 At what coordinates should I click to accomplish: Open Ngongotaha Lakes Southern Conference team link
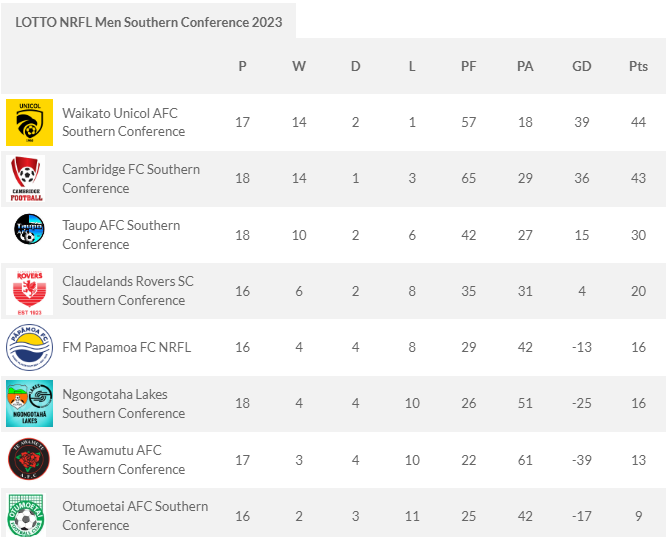coord(123,403)
